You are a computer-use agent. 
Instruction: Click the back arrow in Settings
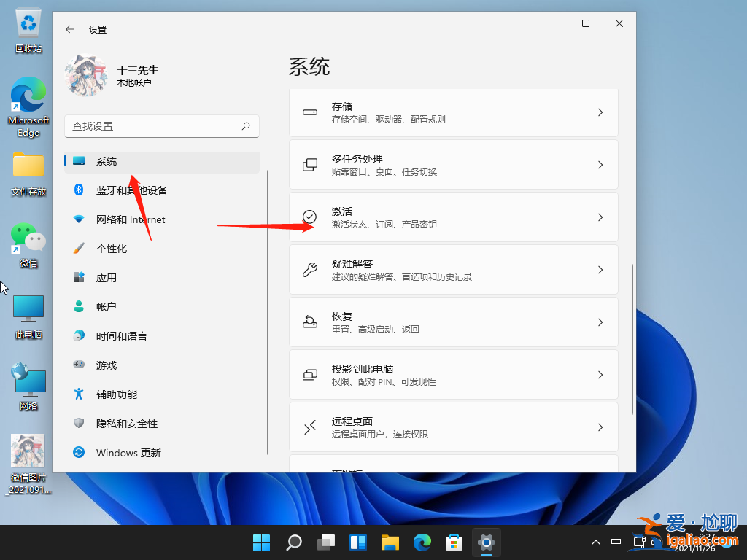click(69, 29)
